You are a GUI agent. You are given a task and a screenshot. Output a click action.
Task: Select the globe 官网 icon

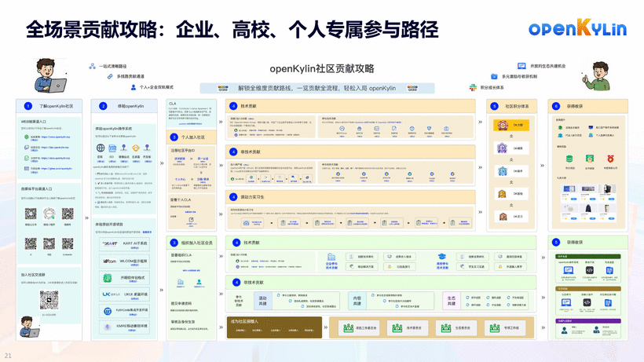pos(101,148)
